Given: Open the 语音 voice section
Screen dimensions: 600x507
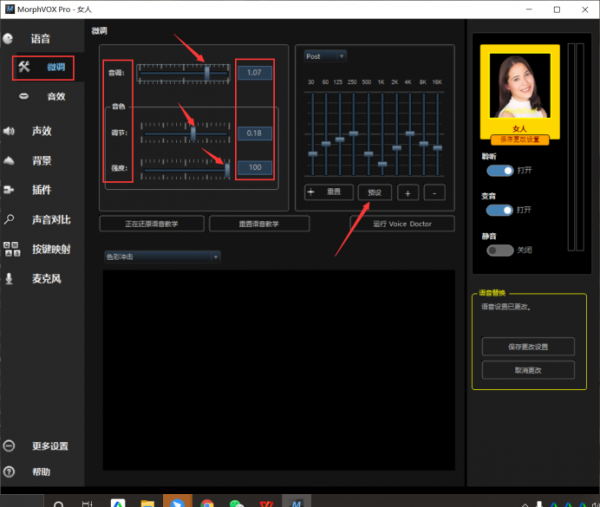Looking at the screenshot, I should 40,39.
